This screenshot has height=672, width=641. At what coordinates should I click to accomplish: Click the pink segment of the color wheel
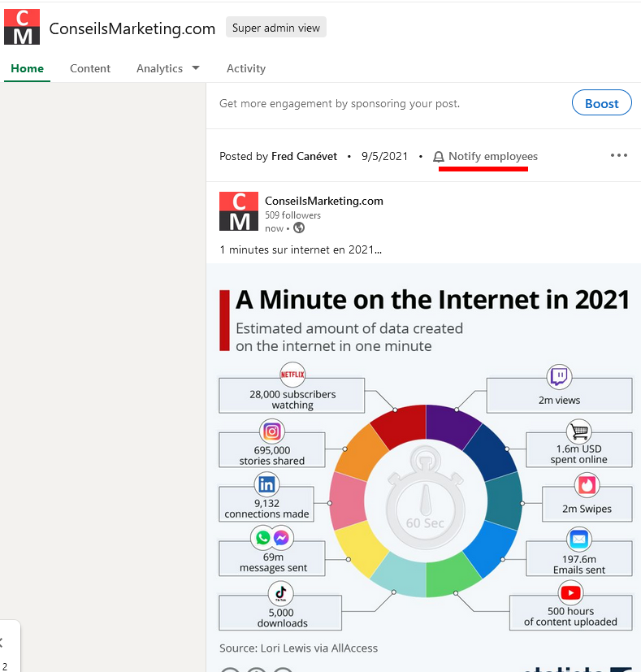pos(346,501)
